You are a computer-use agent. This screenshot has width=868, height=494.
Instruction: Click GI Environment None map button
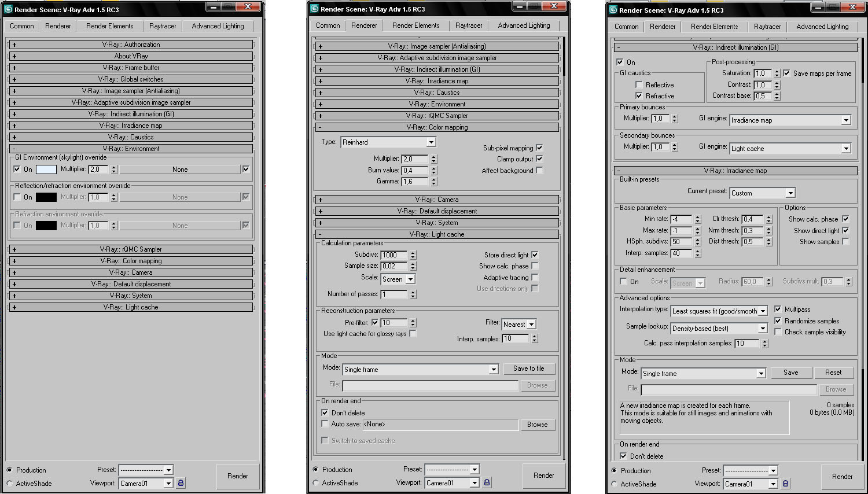[180, 169]
